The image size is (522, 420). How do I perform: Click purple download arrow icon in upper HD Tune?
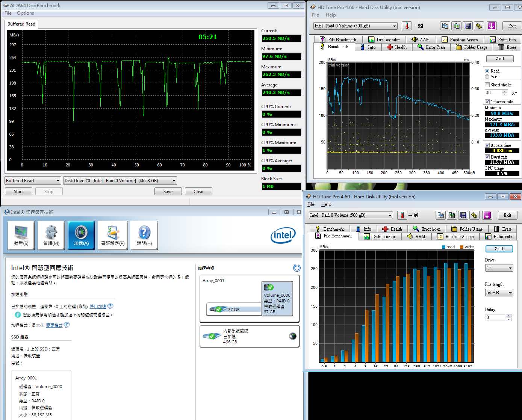[x=492, y=26]
